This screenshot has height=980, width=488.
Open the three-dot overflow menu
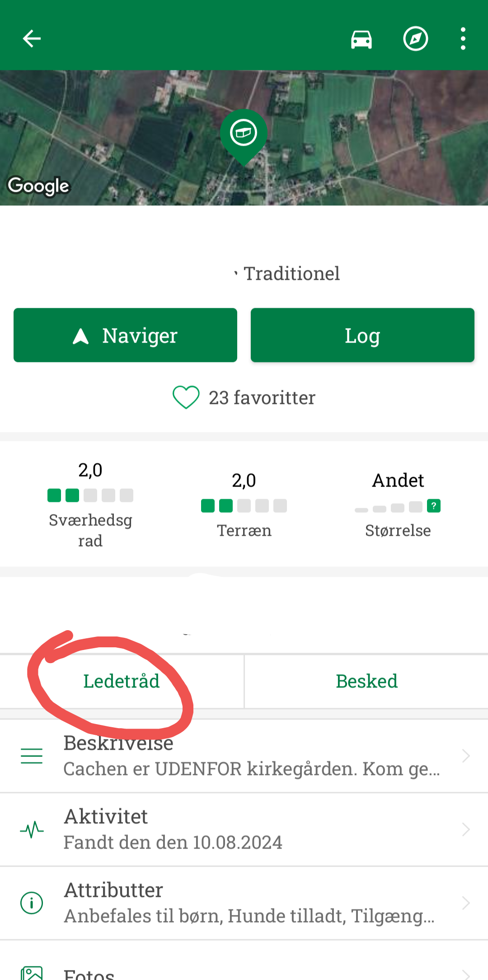[x=463, y=39]
